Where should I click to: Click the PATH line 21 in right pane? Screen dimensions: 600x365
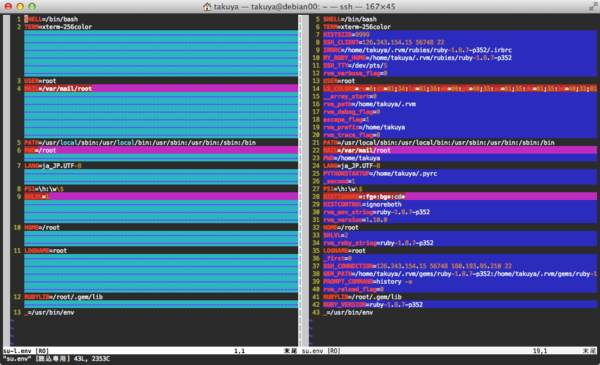[x=439, y=142]
